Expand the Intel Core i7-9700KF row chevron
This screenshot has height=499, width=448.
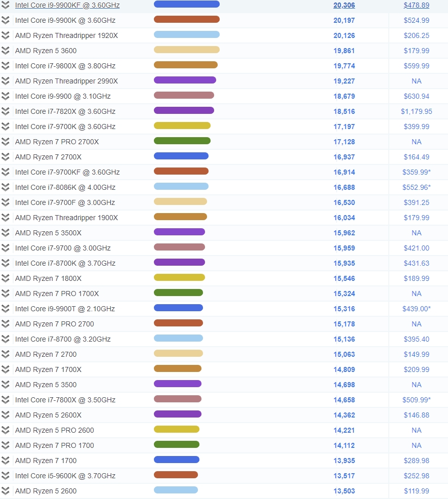click(x=6, y=172)
